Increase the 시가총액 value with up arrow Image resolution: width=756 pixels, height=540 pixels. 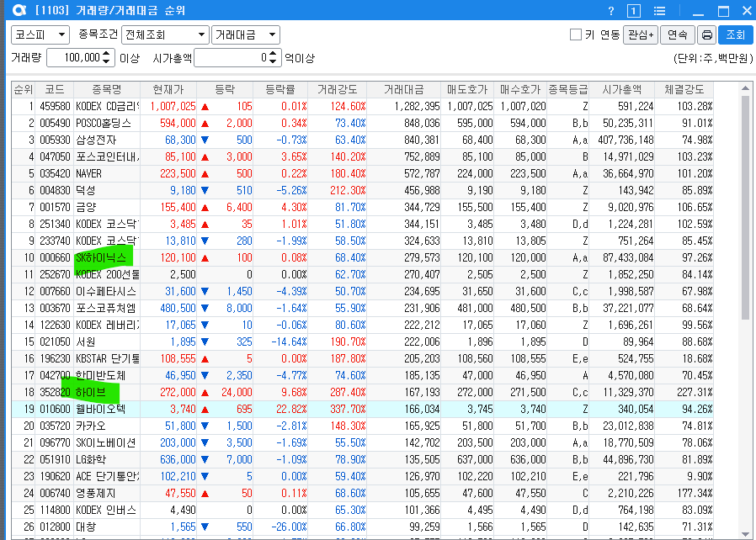273,54
